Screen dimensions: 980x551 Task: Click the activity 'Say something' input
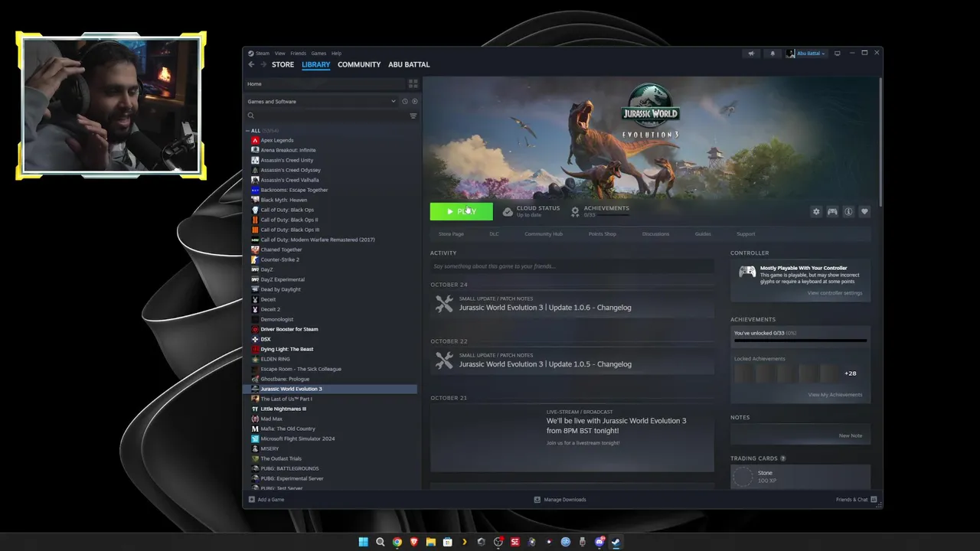coord(572,266)
